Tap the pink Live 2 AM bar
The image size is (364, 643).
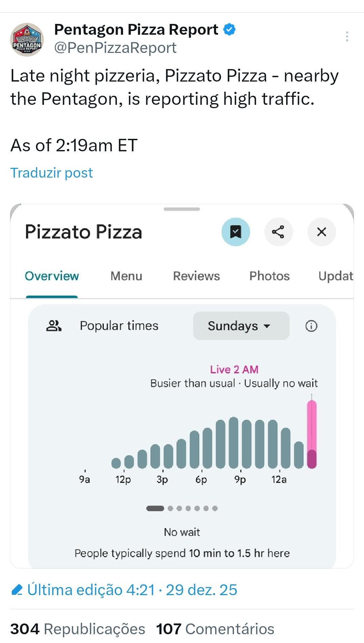point(312,435)
